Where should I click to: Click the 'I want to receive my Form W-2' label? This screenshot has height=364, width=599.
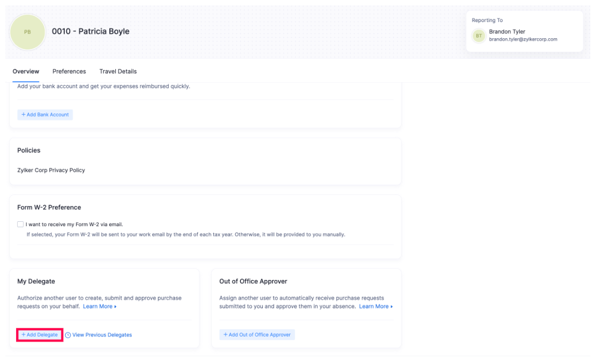74,225
